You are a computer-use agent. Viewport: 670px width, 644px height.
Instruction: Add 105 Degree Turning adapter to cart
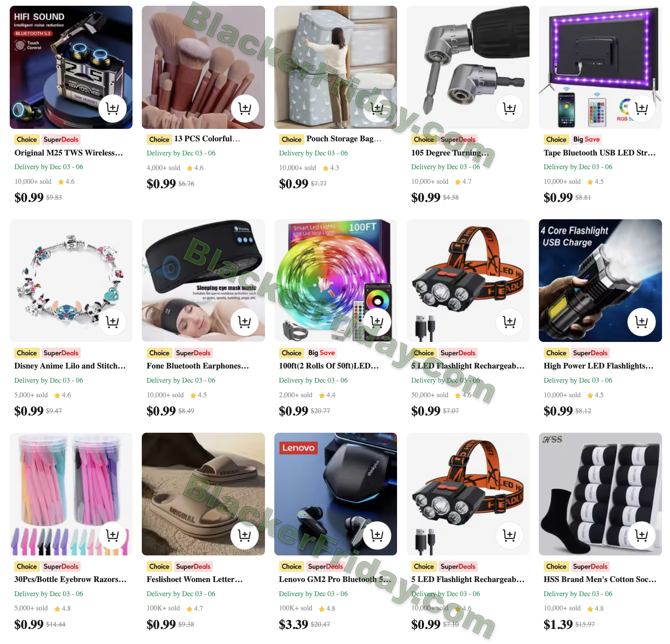(x=509, y=109)
